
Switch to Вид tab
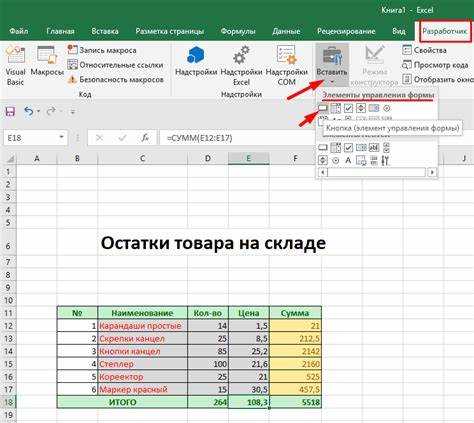click(399, 31)
